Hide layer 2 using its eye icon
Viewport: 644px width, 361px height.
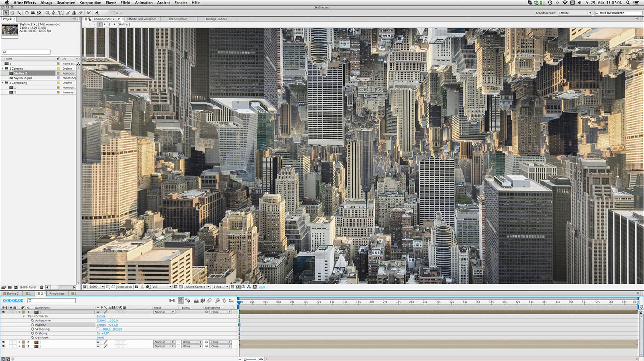[x=3, y=342]
